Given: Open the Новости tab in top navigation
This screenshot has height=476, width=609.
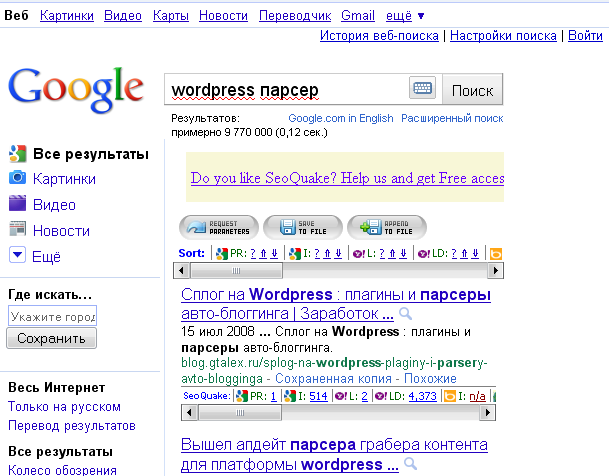Looking at the screenshot, I should (223, 16).
